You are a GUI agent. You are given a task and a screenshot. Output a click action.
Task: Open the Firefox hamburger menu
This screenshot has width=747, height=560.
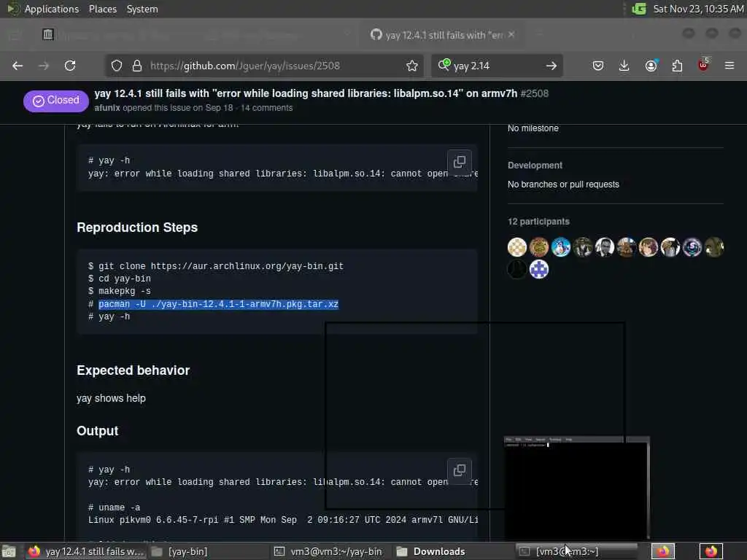tap(729, 66)
